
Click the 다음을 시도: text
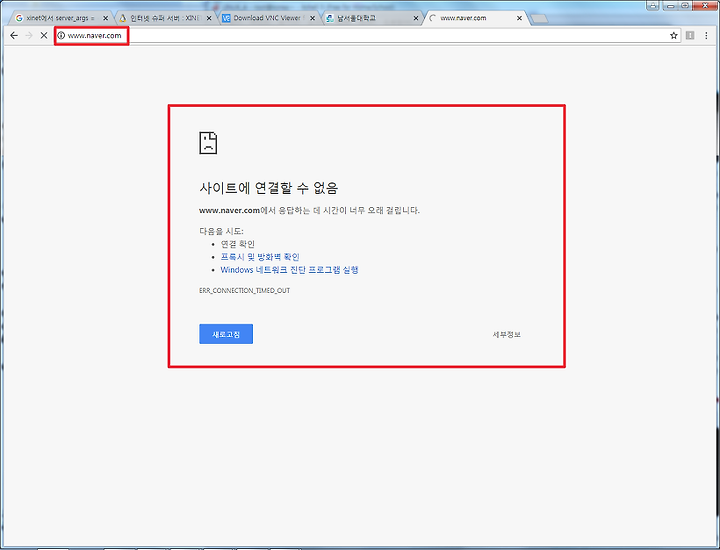coord(221,231)
